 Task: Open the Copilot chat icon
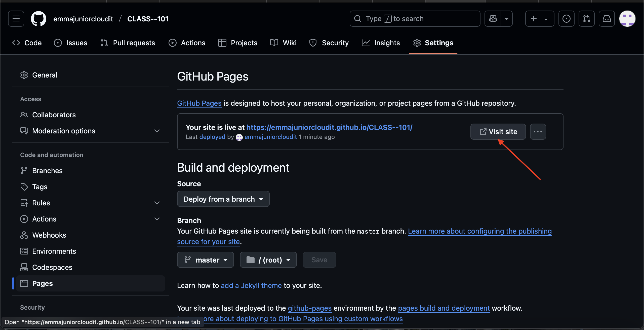click(493, 19)
